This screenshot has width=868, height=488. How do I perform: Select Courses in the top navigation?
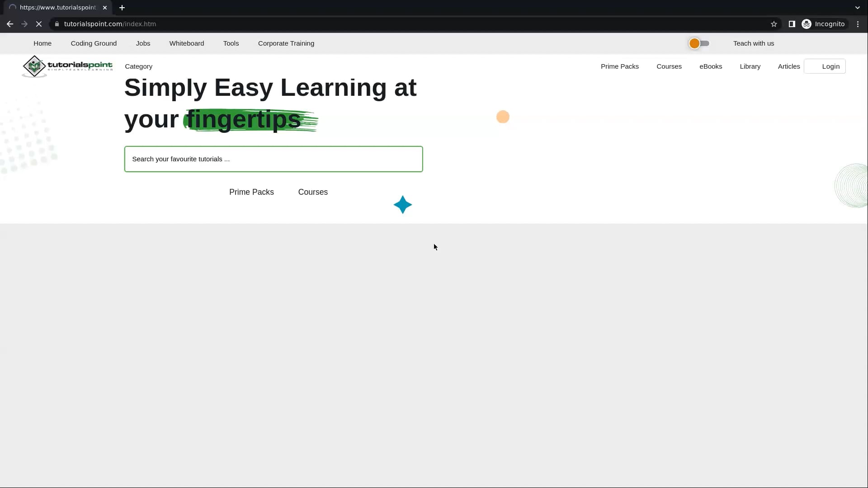669,66
